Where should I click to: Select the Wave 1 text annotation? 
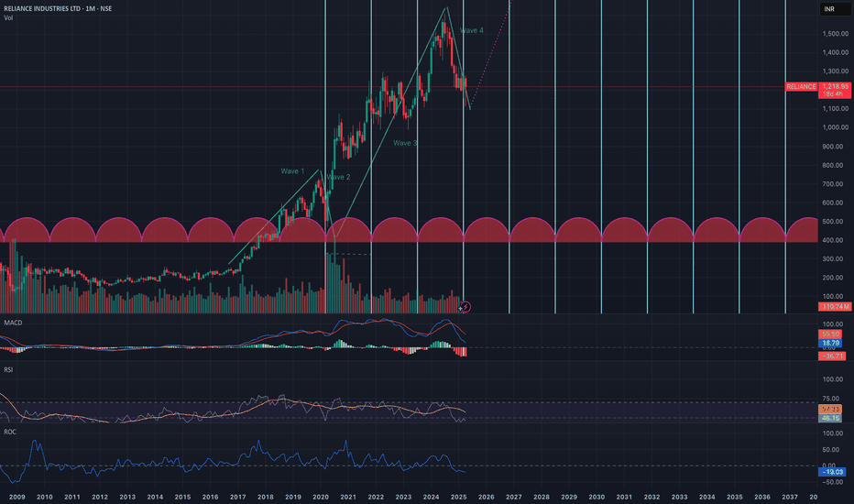292,171
